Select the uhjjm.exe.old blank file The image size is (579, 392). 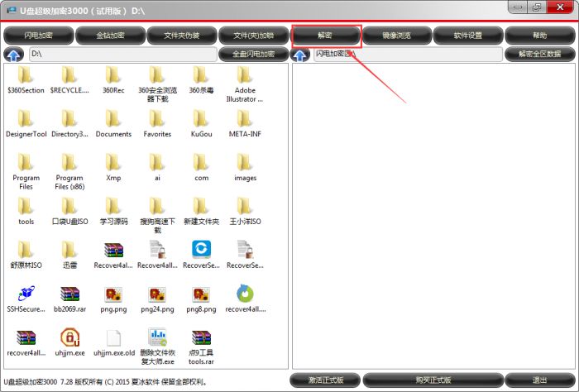tap(113, 337)
